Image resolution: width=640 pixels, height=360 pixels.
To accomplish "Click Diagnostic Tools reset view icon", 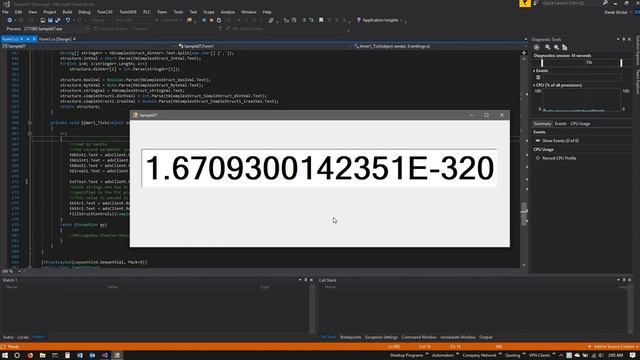I will tap(564, 48).
